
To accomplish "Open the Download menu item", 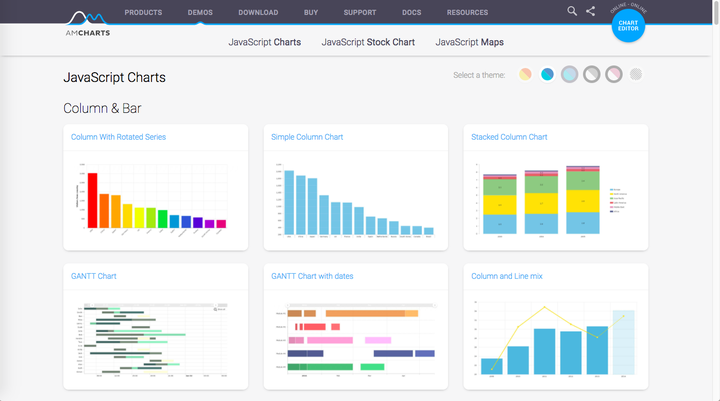I will [x=258, y=12].
